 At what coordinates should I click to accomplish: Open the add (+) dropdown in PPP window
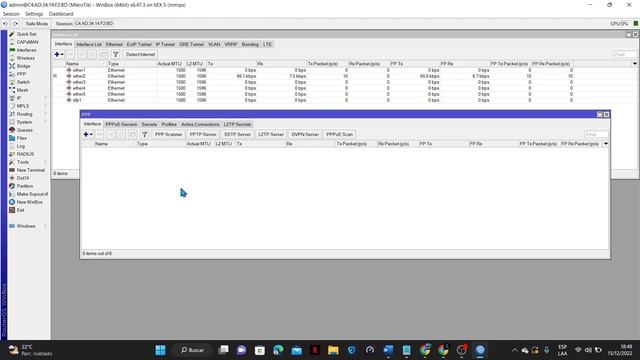click(x=88, y=134)
